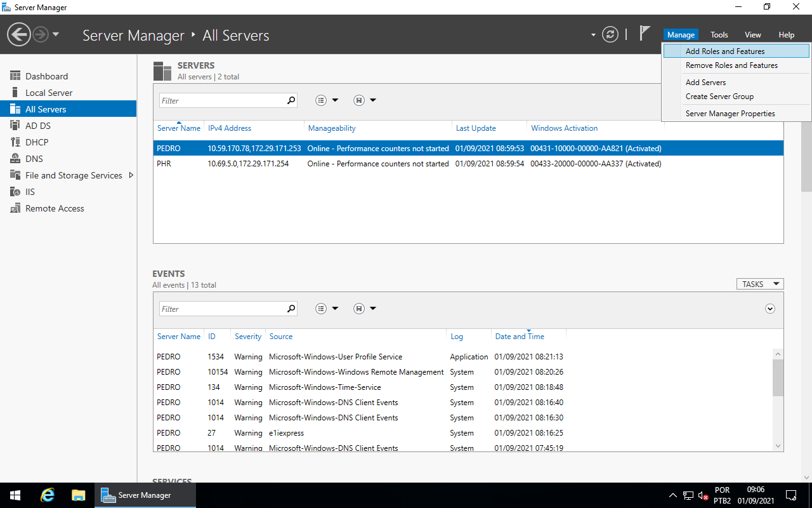This screenshot has height=508, width=812.
Task: Open the Notifications flag icon
Action: pyautogui.click(x=645, y=34)
